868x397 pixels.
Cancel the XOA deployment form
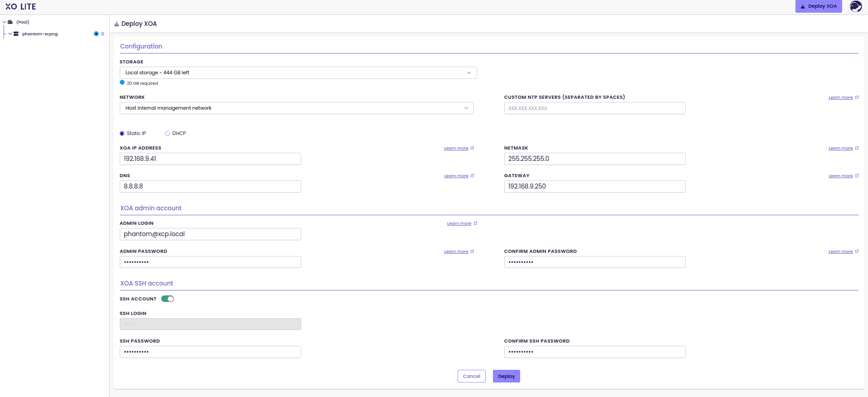[x=471, y=376]
